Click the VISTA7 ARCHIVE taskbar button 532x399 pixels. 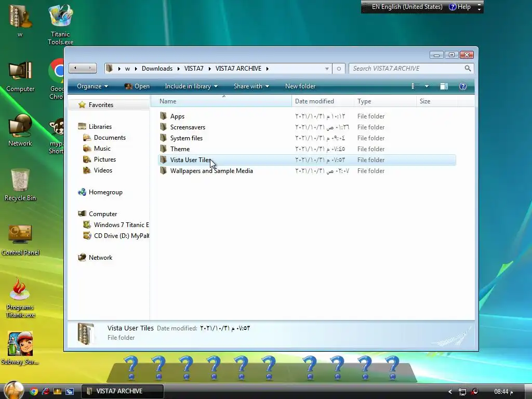click(123, 391)
